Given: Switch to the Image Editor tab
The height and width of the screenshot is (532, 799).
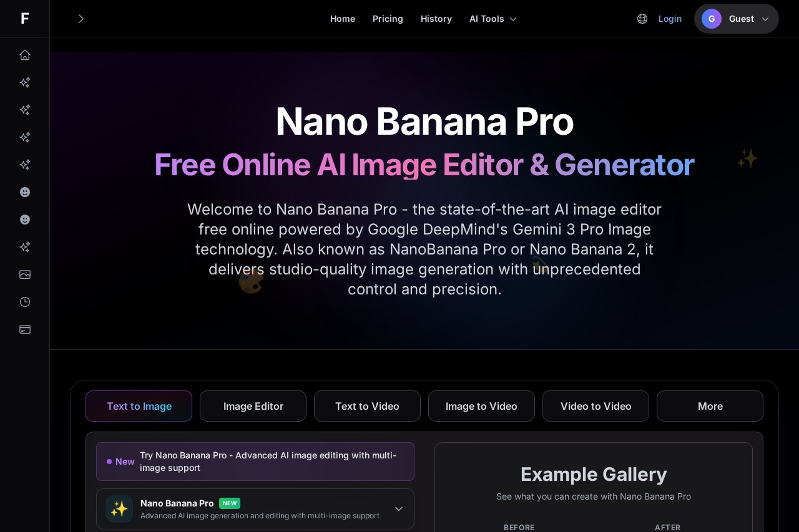Looking at the screenshot, I should coord(253,406).
